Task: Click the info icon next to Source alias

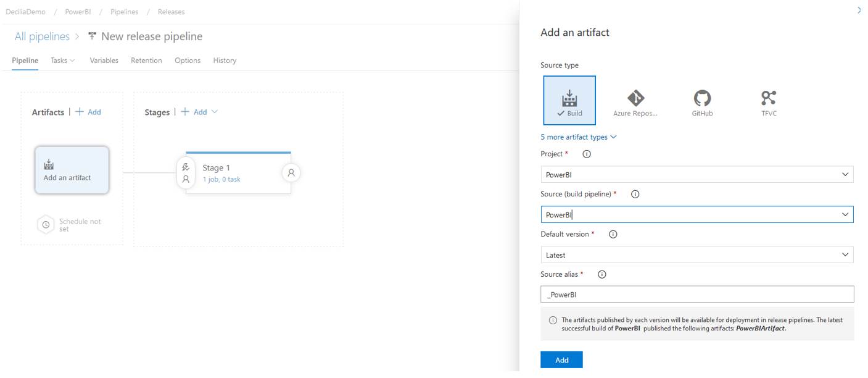Action: pyautogui.click(x=602, y=274)
